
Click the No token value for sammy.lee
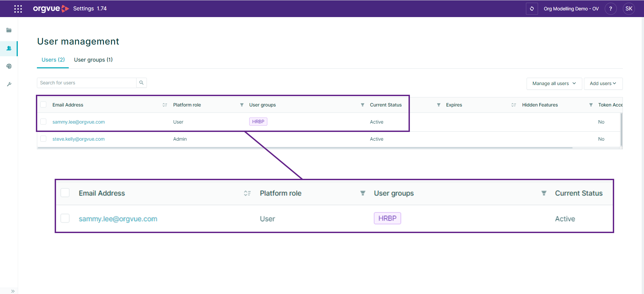(x=601, y=122)
